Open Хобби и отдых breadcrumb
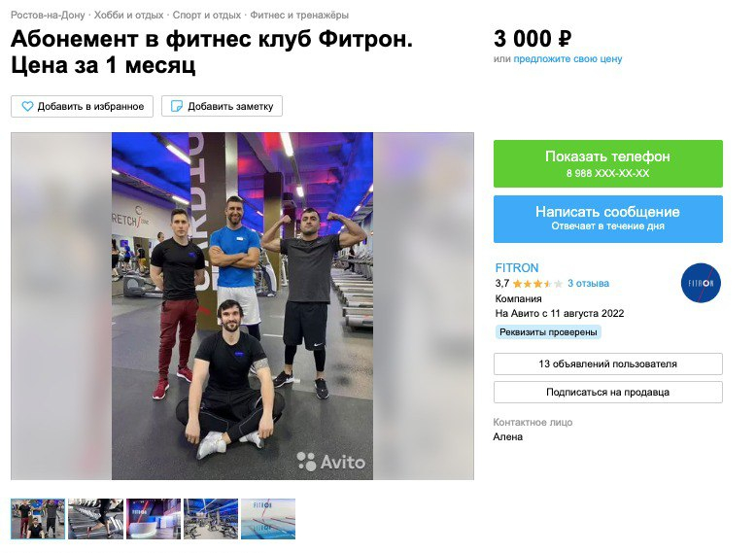The image size is (756, 553). pyautogui.click(x=128, y=15)
